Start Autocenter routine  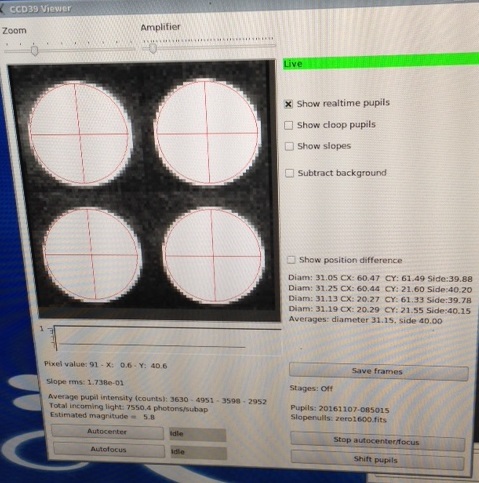pos(108,432)
